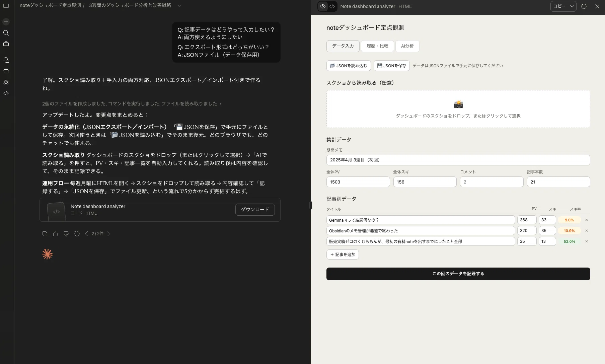Download the Note dashboard analyzer file
Viewport: 605px width, 364px height.
tap(255, 210)
